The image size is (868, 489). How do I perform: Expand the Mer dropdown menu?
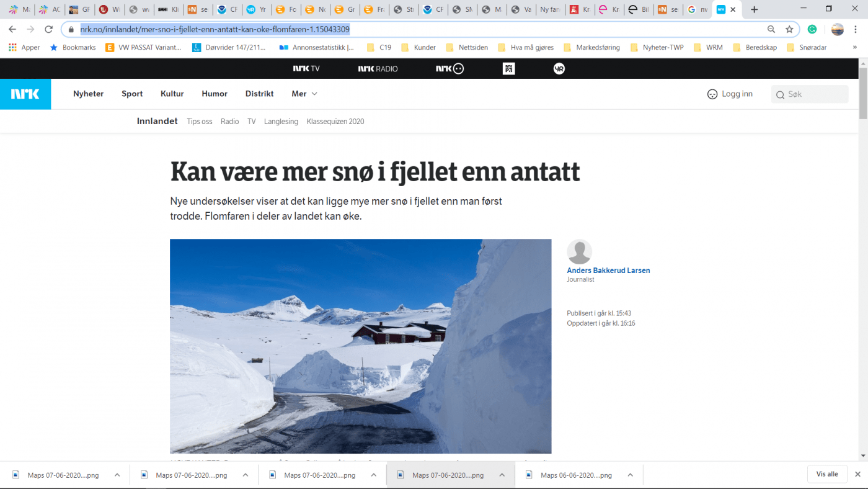(304, 94)
